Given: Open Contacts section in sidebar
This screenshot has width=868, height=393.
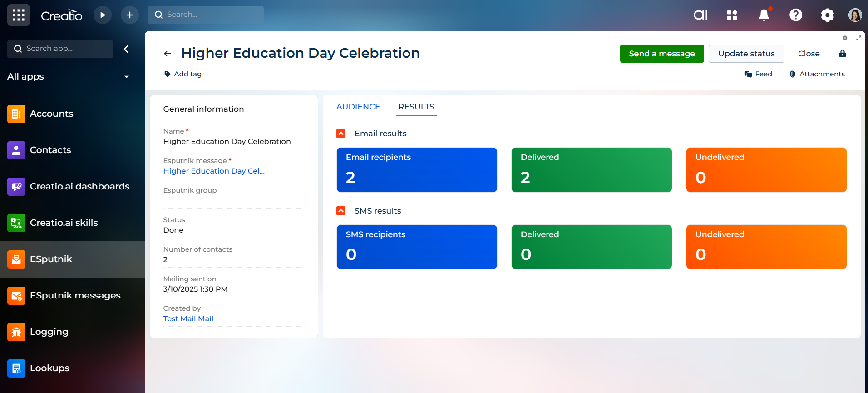Looking at the screenshot, I should (x=73, y=150).
